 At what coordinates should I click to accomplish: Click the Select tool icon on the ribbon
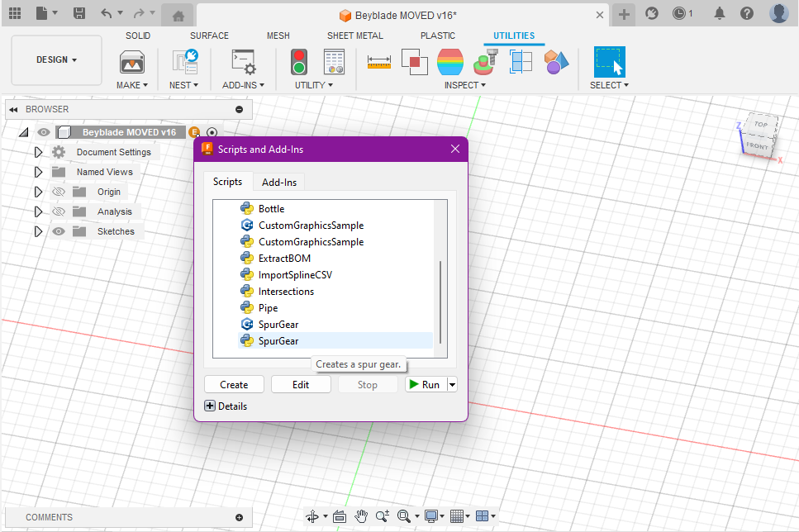609,61
